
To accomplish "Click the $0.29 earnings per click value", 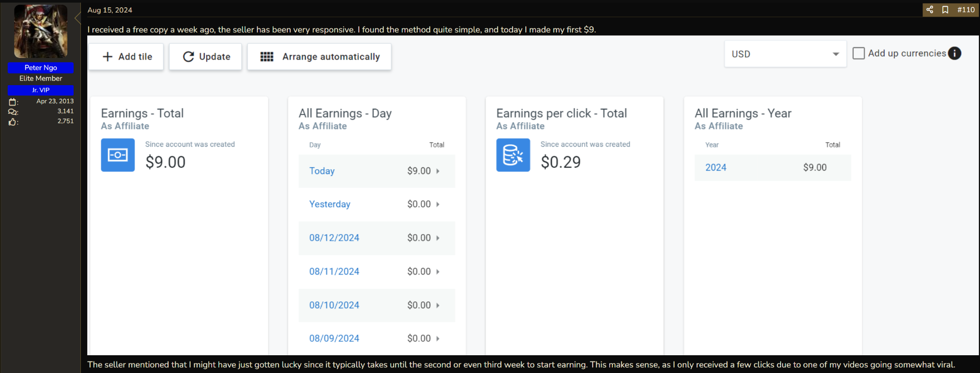I will click(561, 162).
